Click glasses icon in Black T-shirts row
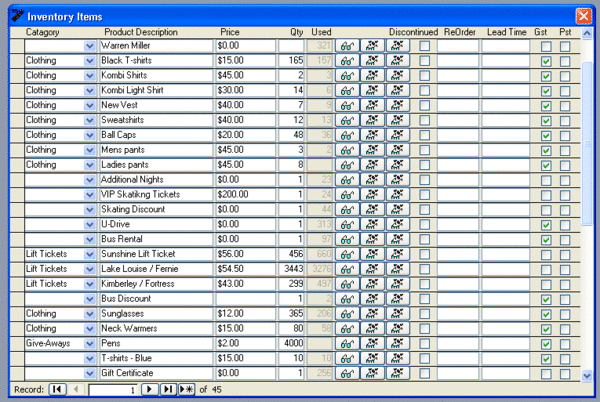Image resolution: width=600 pixels, height=402 pixels. point(347,61)
